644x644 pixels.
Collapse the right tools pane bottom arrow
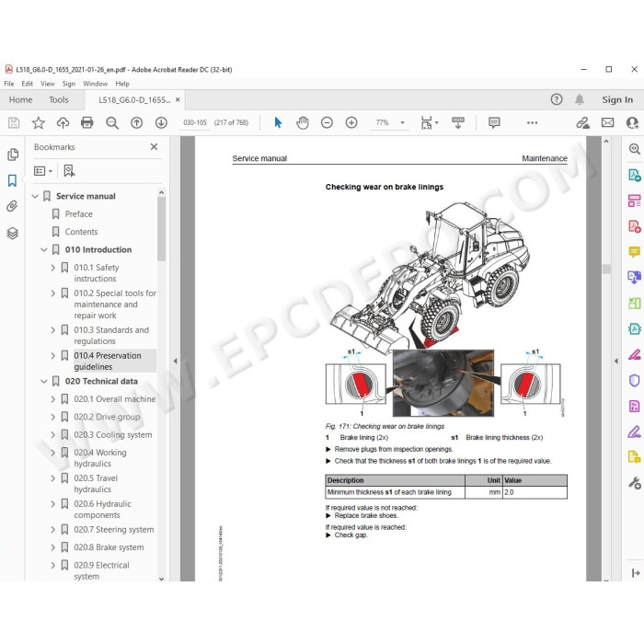(x=636, y=572)
